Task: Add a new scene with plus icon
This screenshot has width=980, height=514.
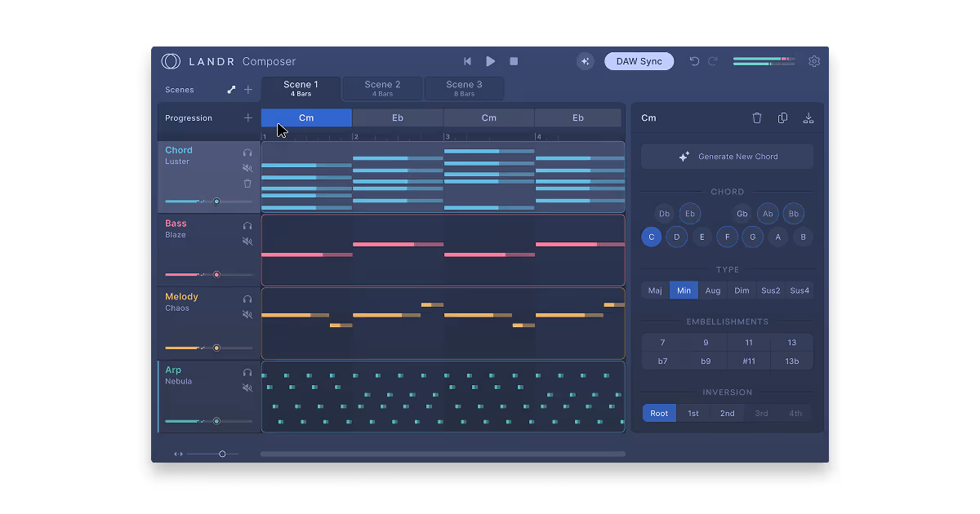Action: (x=248, y=90)
